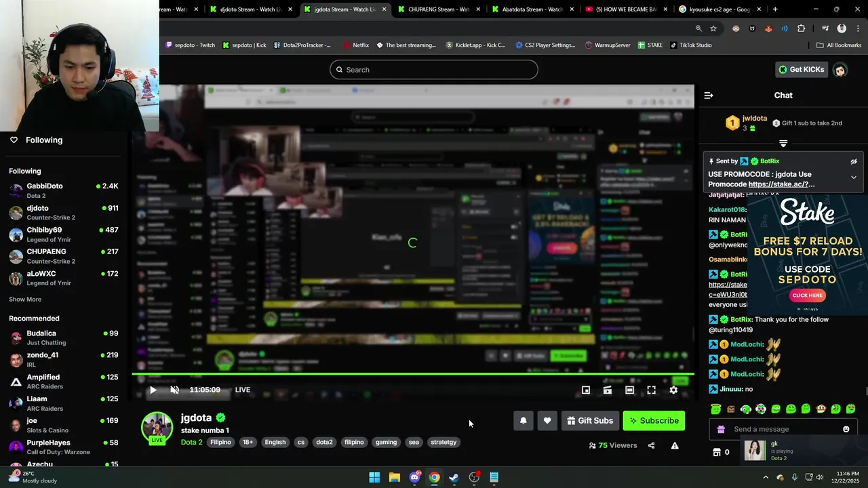
Task: Open Chrome three-dot menu
Action: (856, 28)
